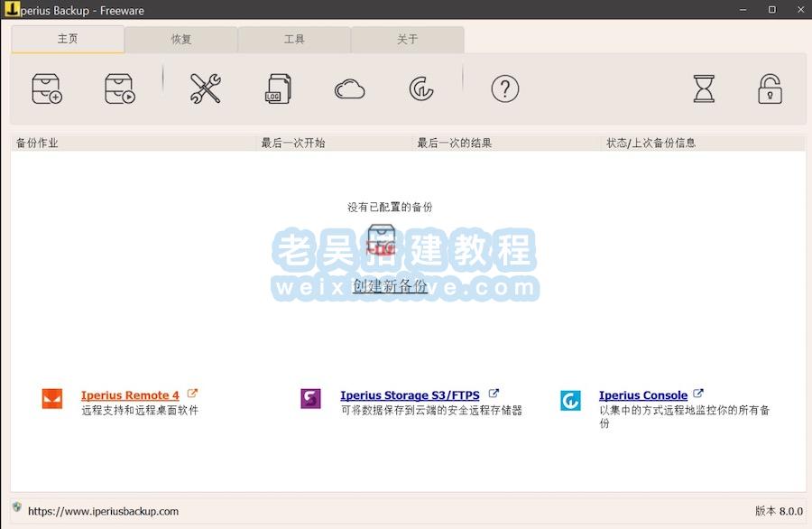812x529 pixels.
Task: Click the 备份作业 column header
Action: (x=38, y=143)
